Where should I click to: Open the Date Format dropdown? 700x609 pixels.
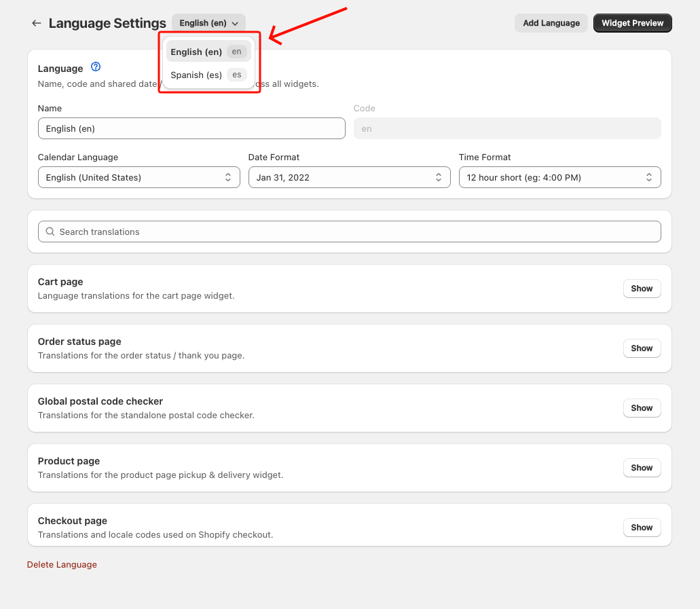point(350,177)
